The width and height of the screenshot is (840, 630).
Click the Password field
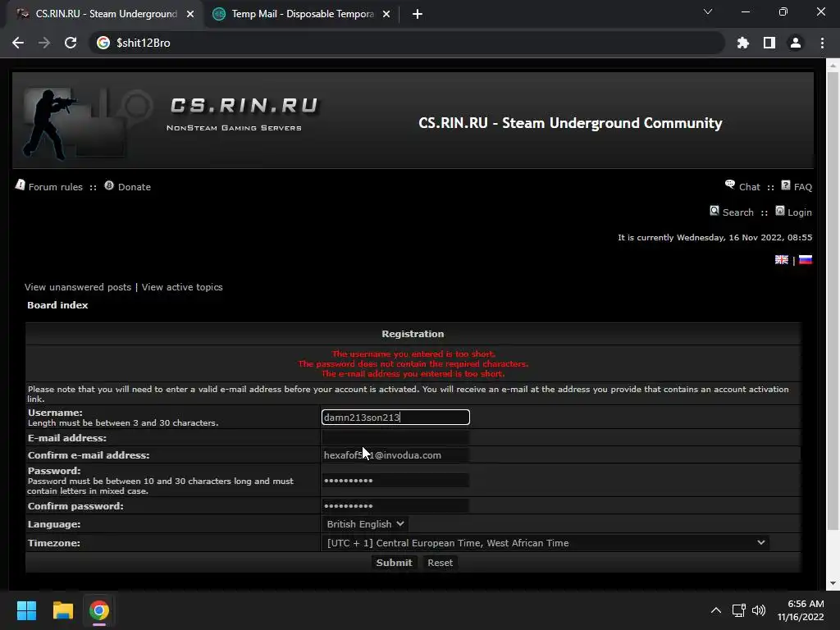pyautogui.click(x=395, y=480)
